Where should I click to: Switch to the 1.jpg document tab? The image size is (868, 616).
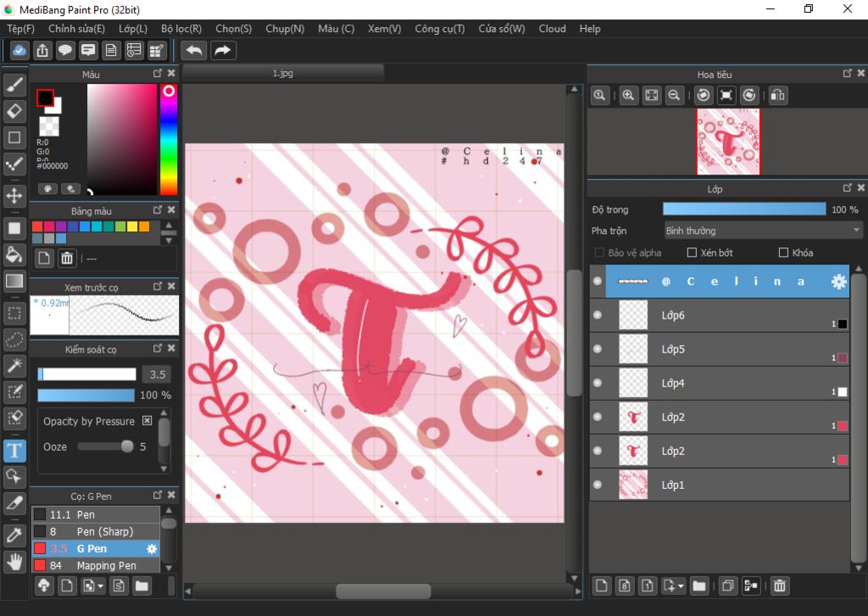[283, 73]
